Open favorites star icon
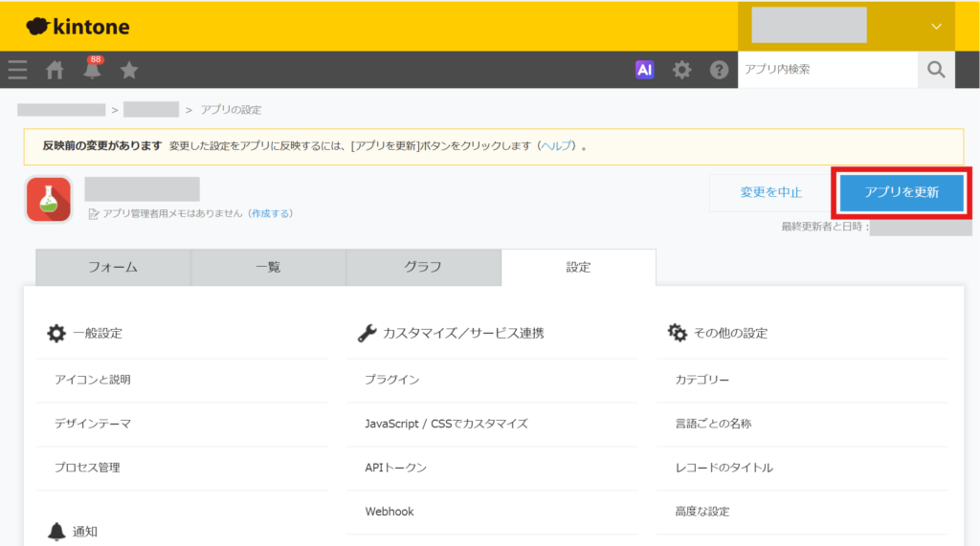Screen dimensions: 980x546 click(x=129, y=70)
